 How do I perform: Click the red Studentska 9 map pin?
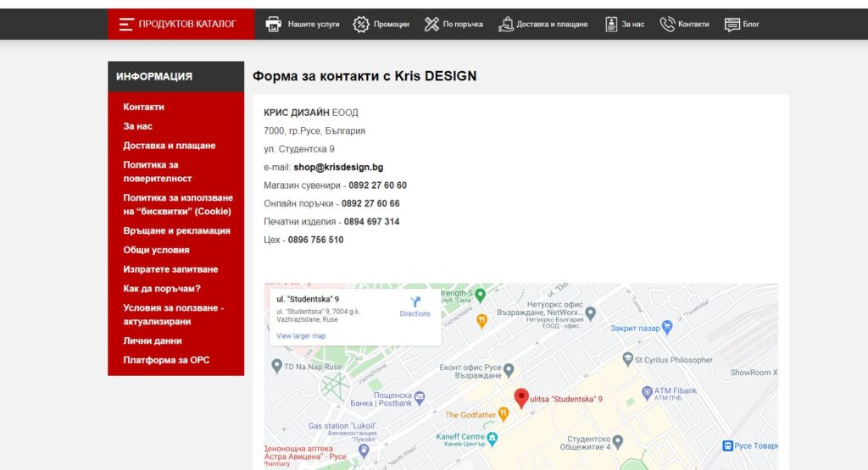click(x=521, y=398)
